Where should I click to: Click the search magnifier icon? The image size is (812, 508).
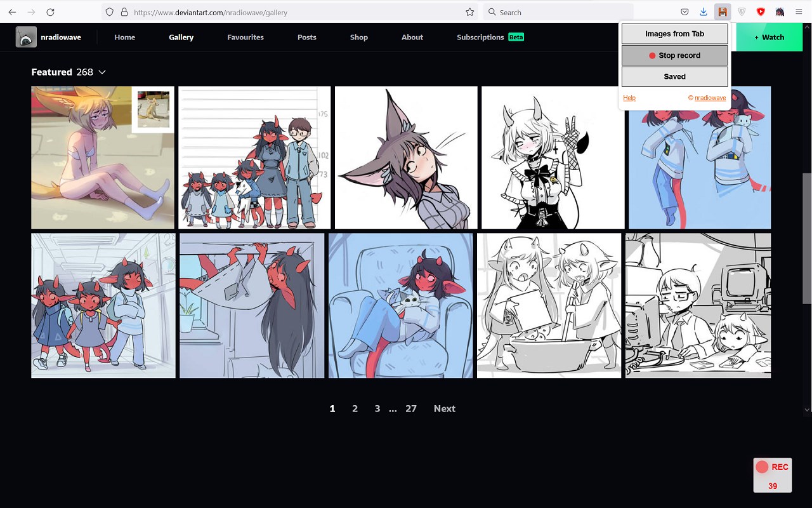click(492, 12)
